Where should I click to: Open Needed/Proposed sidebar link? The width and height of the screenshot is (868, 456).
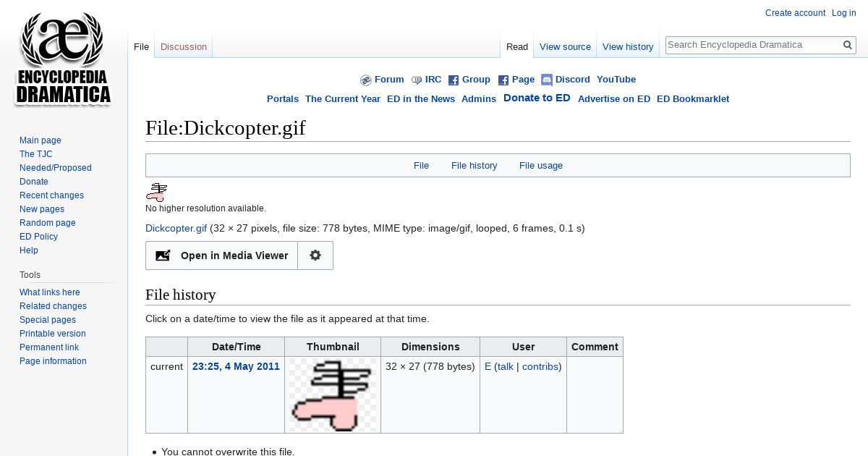pyautogui.click(x=56, y=168)
